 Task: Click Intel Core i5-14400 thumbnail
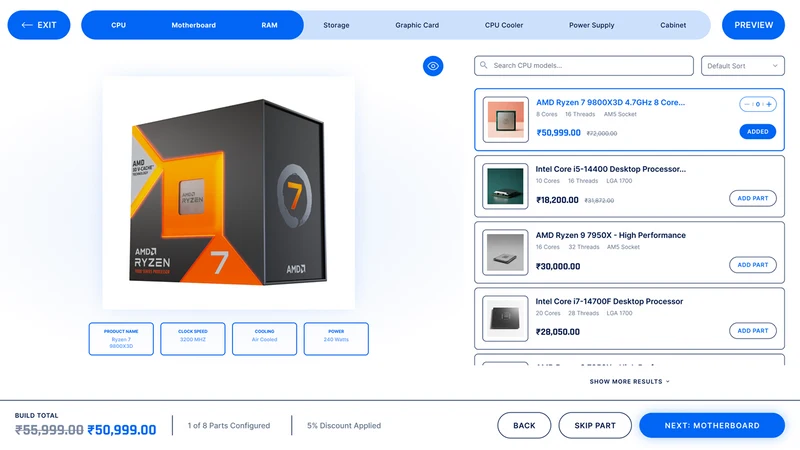(x=506, y=186)
